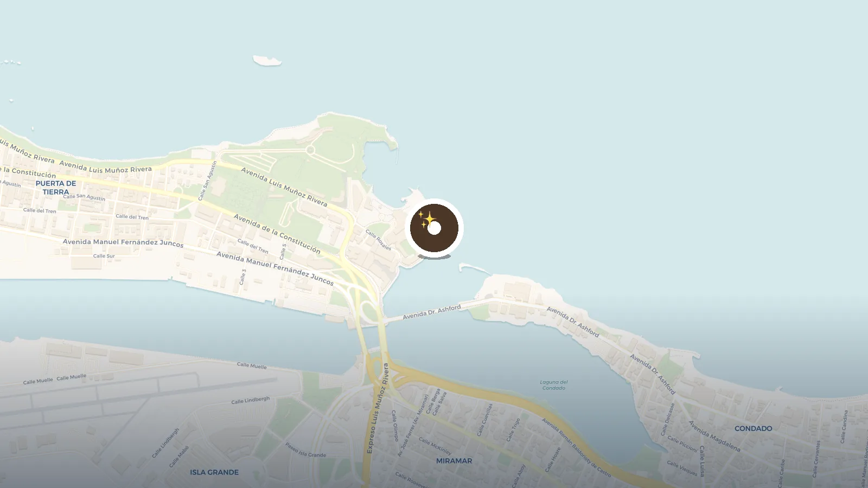Click the small offshore islet in the ocean
This screenshot has height=488, width=868.
[267, 61]
